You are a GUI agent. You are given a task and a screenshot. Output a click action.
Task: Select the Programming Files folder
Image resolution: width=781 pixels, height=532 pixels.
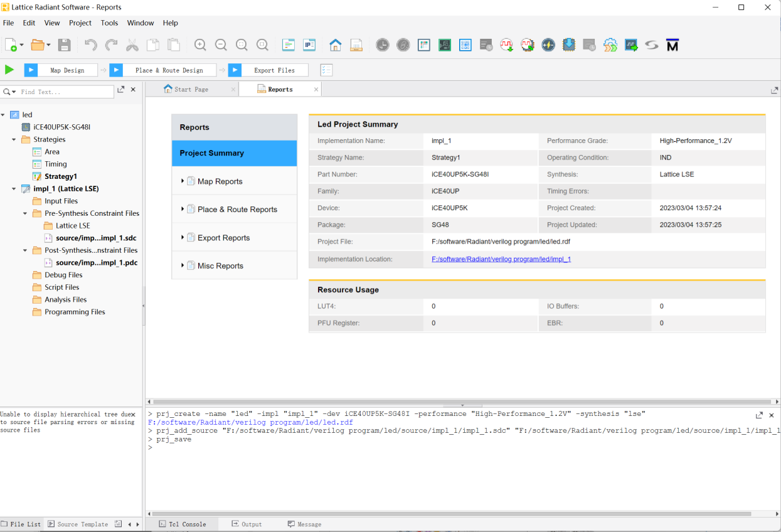point(75,312)
